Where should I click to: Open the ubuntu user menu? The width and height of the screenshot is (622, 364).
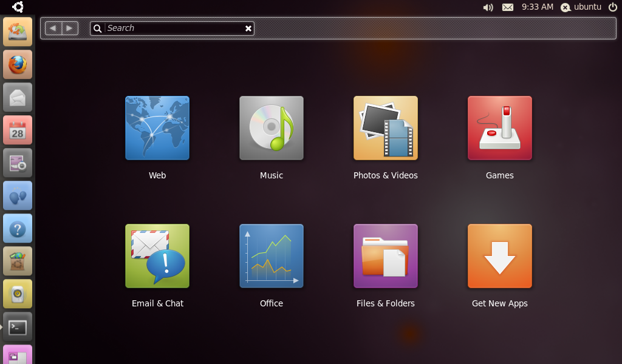581,7
